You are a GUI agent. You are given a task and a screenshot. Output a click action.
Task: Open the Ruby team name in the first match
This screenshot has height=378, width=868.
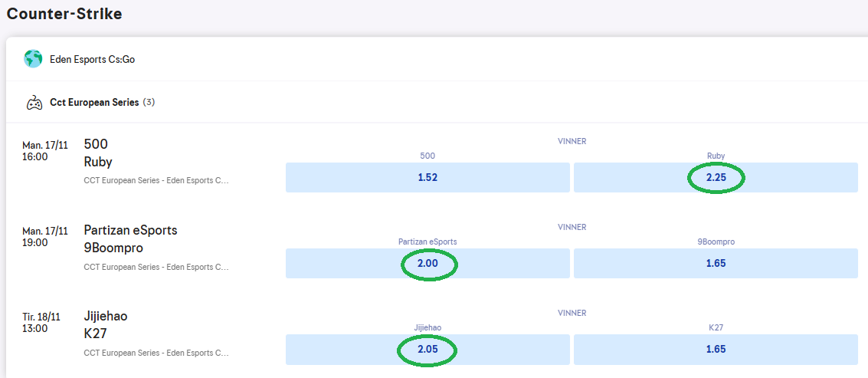coord(98,162)
